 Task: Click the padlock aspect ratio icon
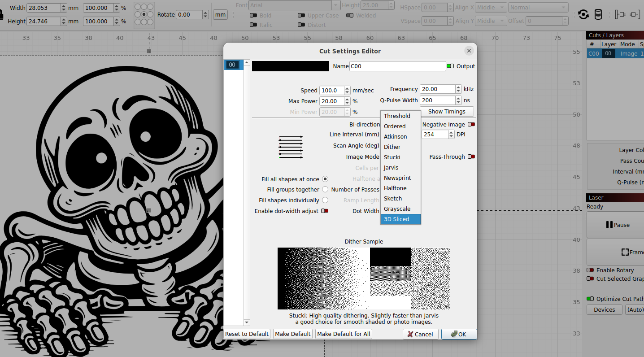point(1,15)
